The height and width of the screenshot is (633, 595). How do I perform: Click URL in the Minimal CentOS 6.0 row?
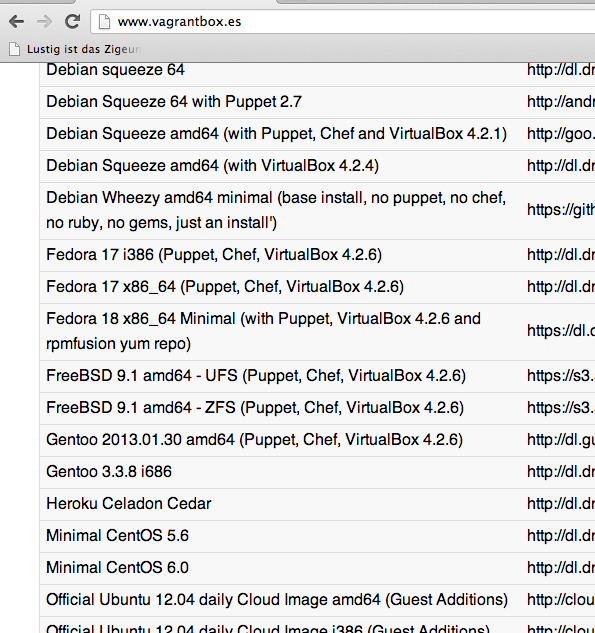(561, 567)
